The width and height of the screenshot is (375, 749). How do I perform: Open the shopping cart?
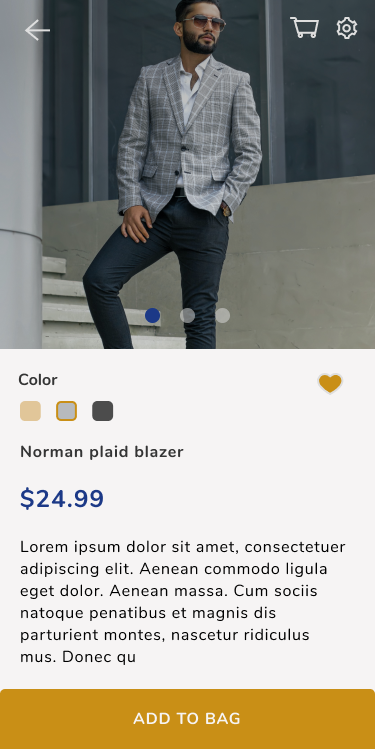coord(305,28)
